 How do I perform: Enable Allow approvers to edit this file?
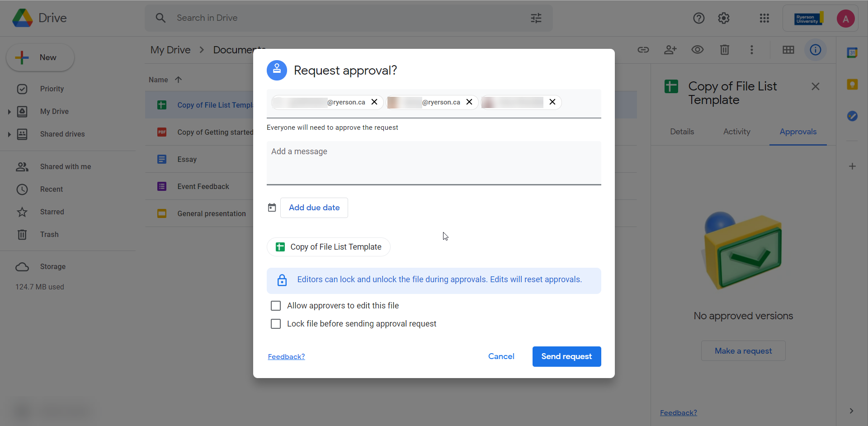pyautogui.click(x=276, y=306)
